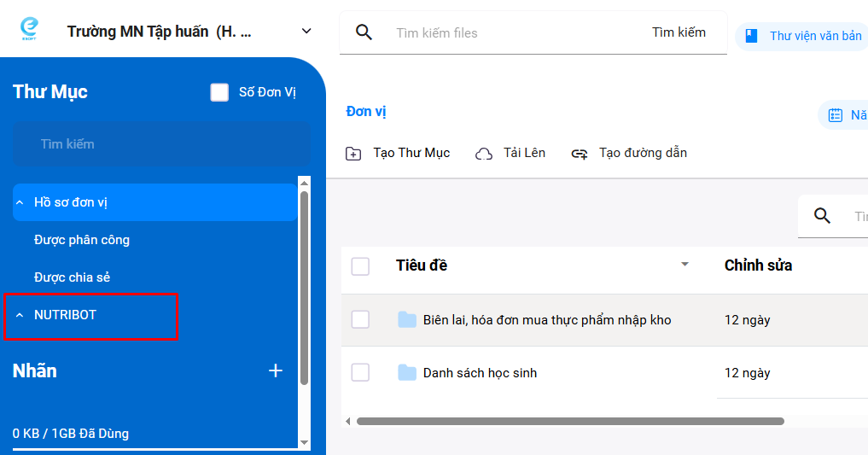This screenshot has height=455, width=868.
Task: Select the Biên lai, hóa đơn folder checkbox
Action: [x=360, y=320]
